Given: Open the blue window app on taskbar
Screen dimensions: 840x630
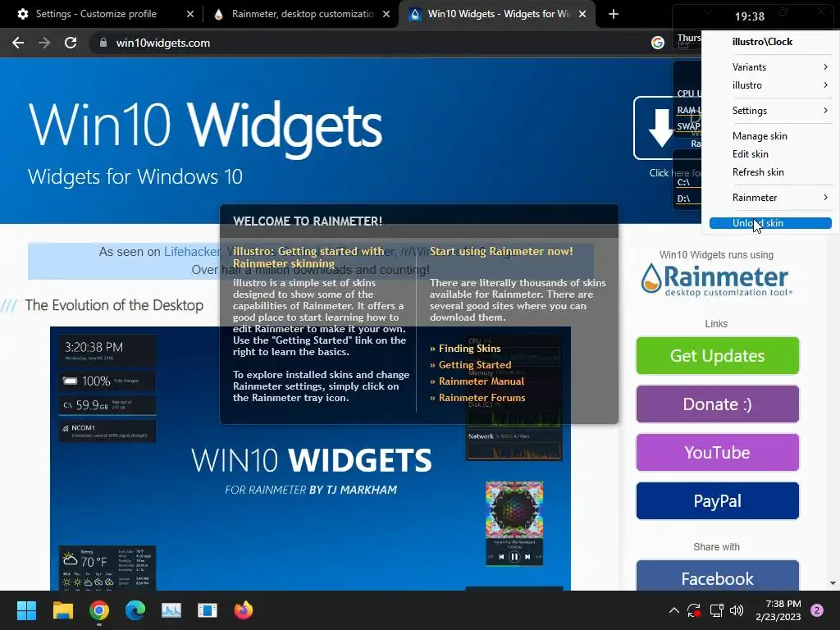Looking at the screenshot, I should 208,610.
